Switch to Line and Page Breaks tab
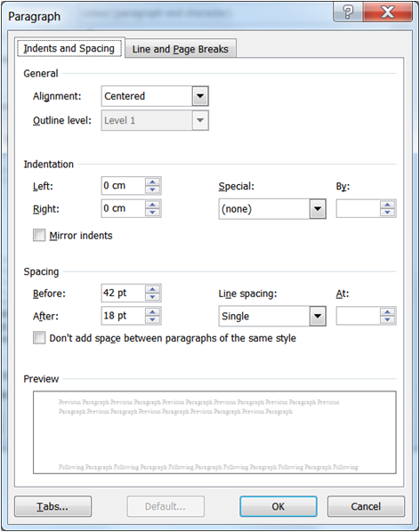The image size is (420, 532). click(x=180, y=49)
